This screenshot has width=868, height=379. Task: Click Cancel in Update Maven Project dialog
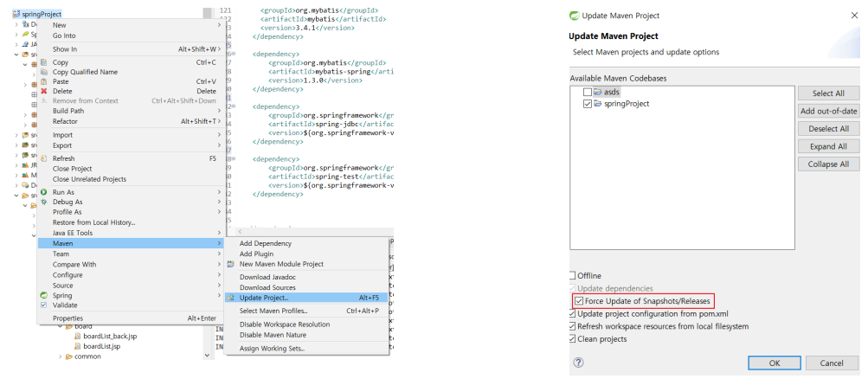pos(832,363)
